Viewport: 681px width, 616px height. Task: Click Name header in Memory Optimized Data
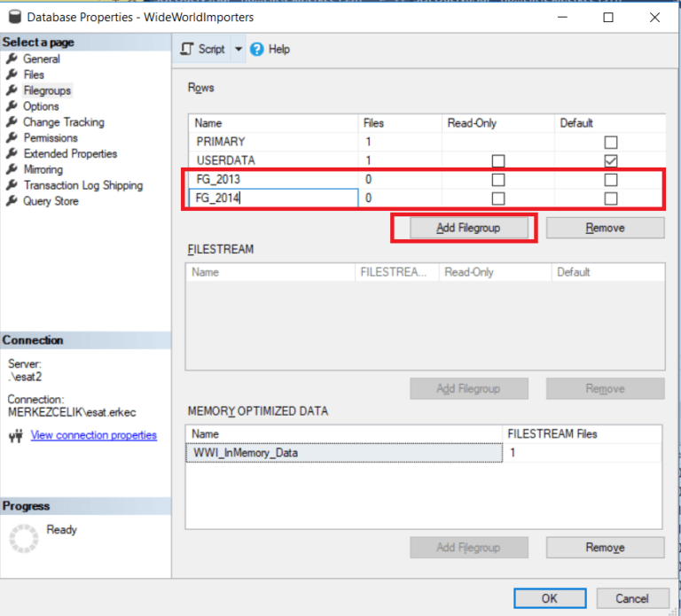point(344,433)
